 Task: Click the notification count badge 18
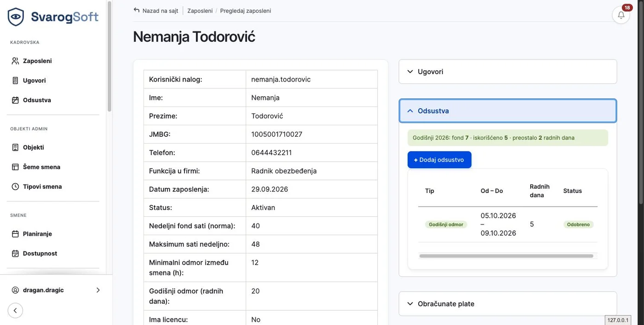(x=627, y=7)
